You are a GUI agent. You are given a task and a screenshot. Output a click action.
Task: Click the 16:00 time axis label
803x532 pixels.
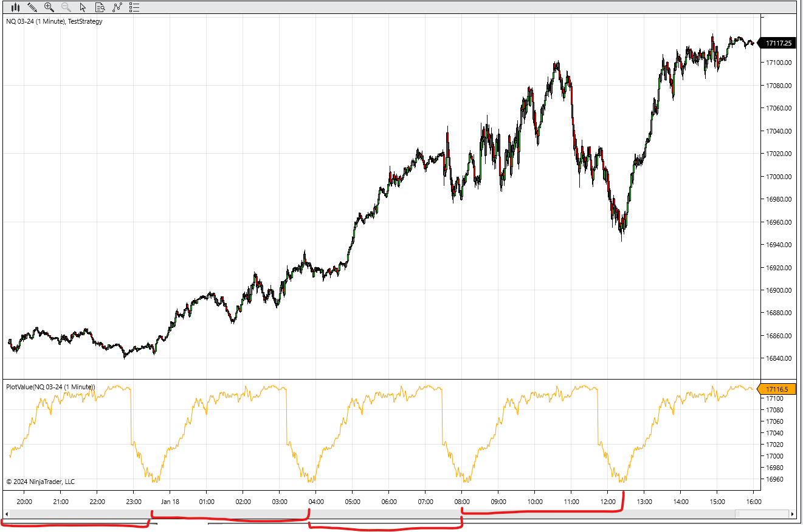pos(754,502)
